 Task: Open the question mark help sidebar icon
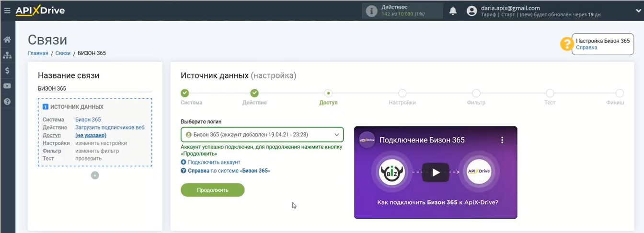pos(7,102)
